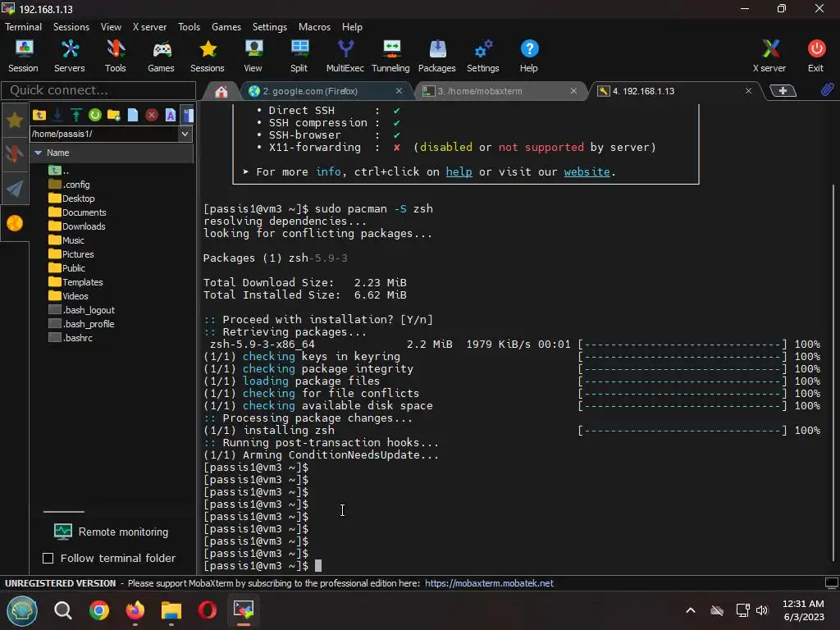Viewport: 840px width, 630px height.
Task: Open the Help question mark icon
Action: point(529,56)
